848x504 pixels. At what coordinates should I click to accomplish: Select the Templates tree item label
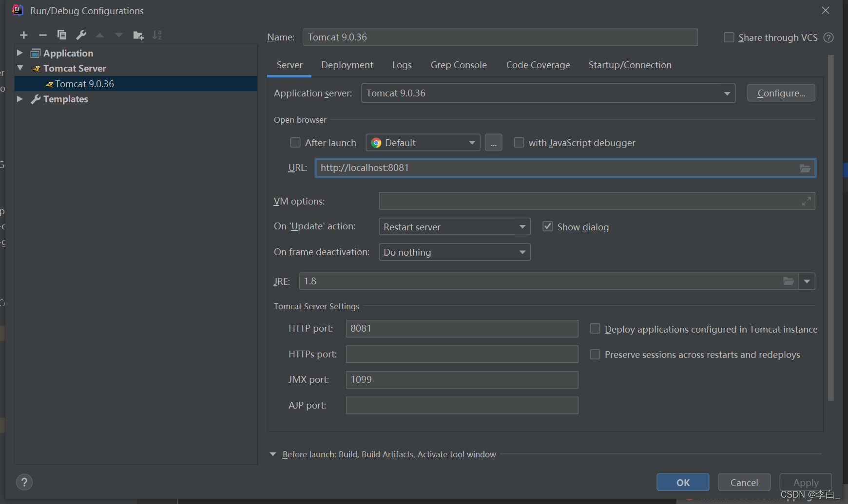coord(66,99)
